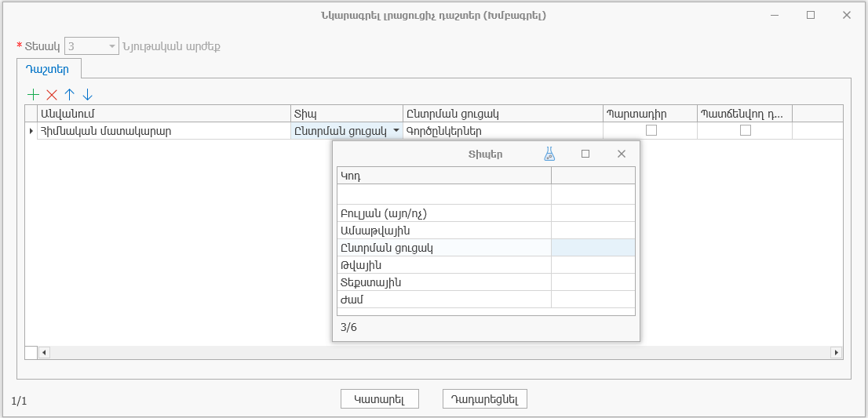Screen dimensions: 868x418
Task: Select the Գործընկերներ cell
Action: click(502, 131)
